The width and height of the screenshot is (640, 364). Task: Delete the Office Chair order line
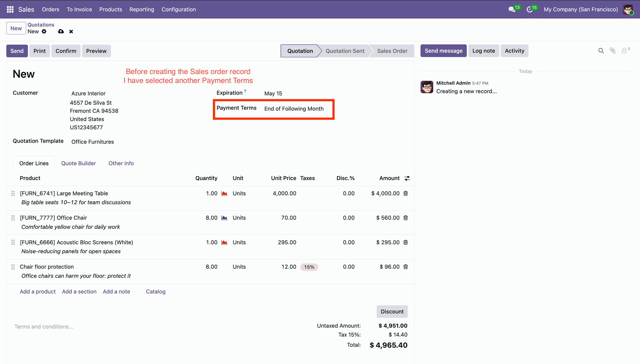(x=406, y=218)
